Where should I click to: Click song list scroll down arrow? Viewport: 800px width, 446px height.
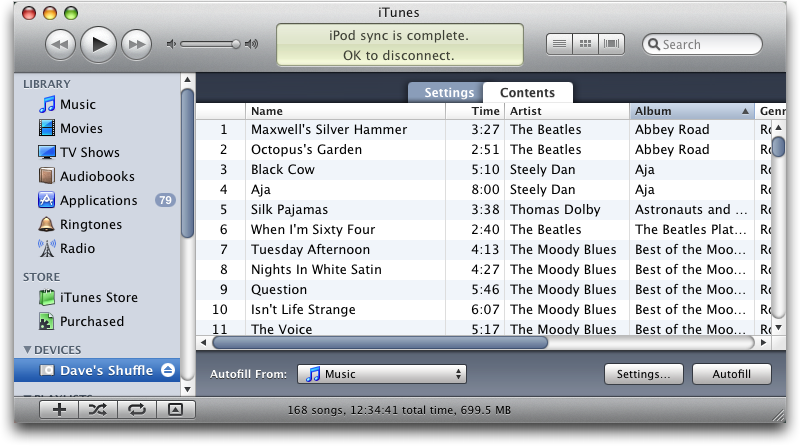click(778, 328)
